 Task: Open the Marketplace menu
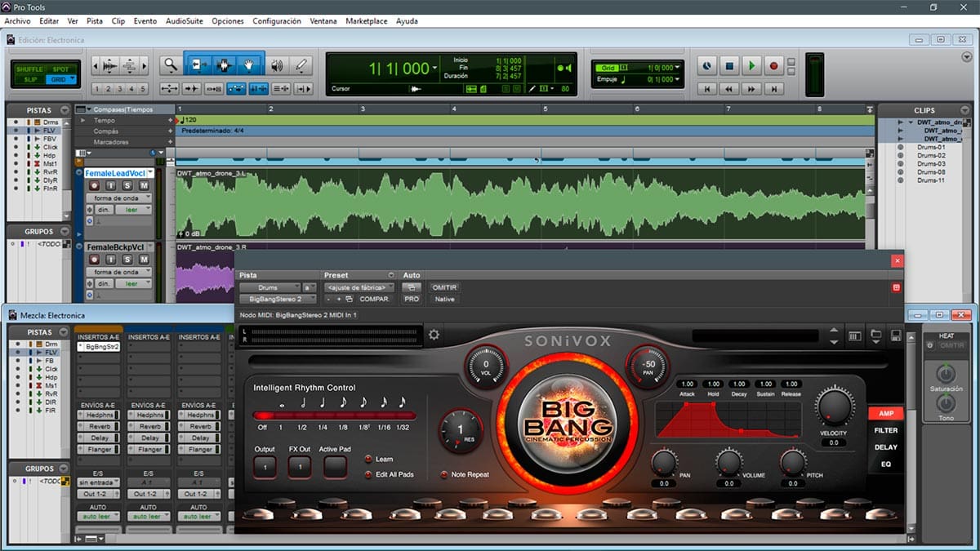pyautogui.click(x=367, y=21)
